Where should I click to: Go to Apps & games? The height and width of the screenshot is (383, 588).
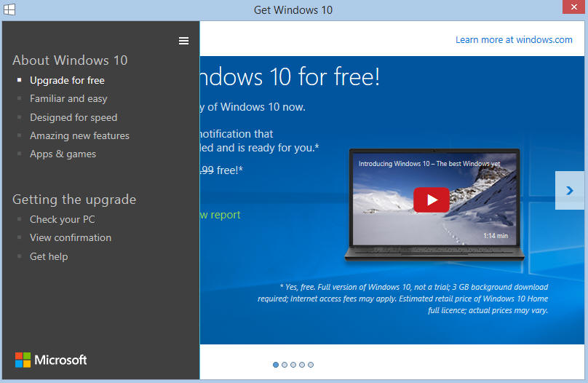[63, 154]
